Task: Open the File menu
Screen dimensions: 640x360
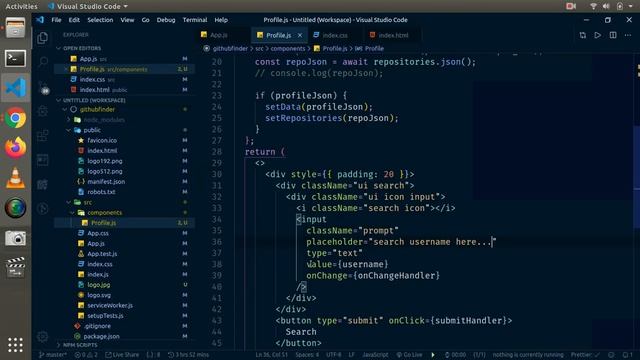Action: coord(56,20)
